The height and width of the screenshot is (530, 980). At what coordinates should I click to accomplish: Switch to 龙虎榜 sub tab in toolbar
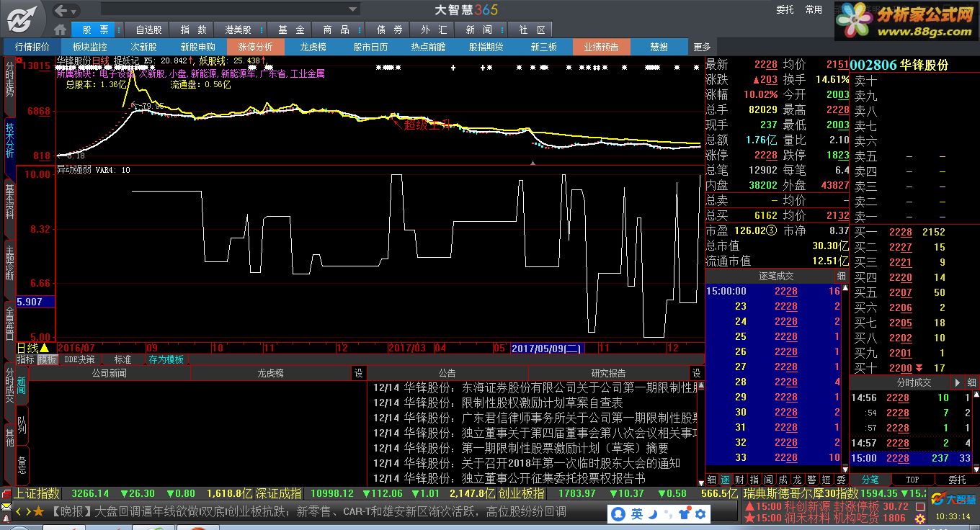pos(313,47)
